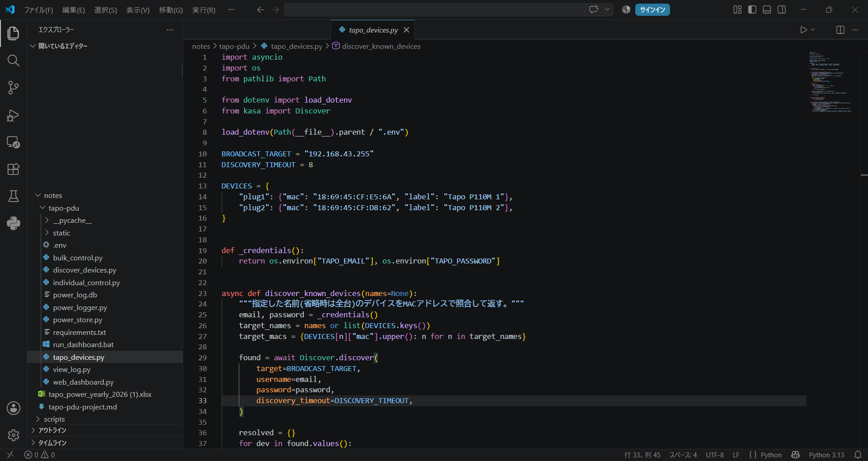The image size is (868, 461).
Task: Click the サインイン button
Action: [652, 9]
